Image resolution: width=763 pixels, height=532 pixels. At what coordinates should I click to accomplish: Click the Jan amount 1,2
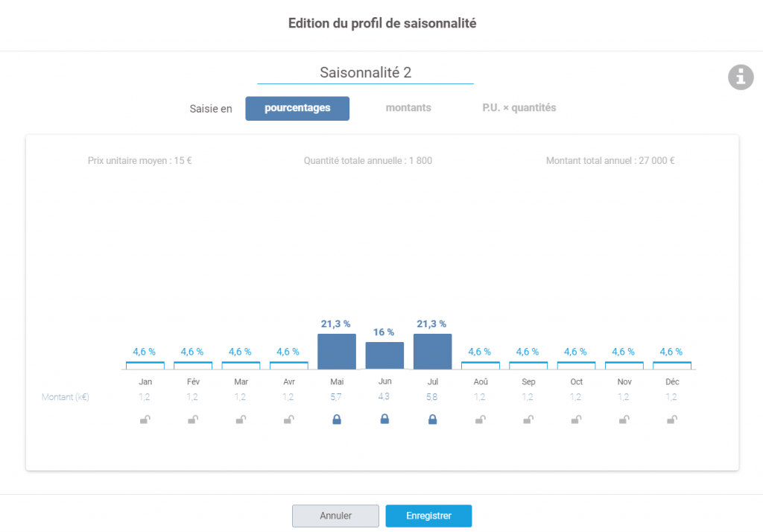coord(144,397)
